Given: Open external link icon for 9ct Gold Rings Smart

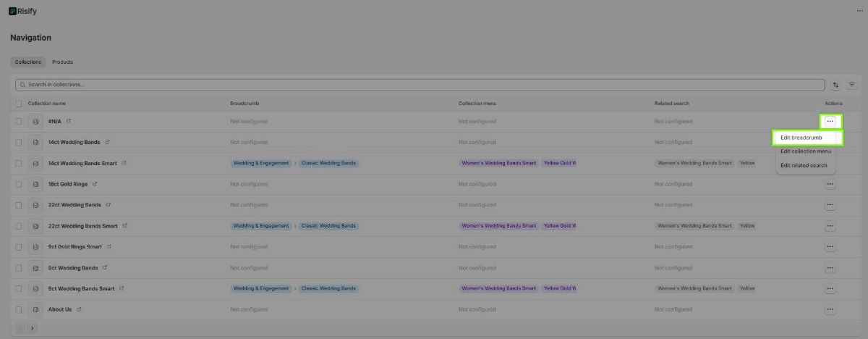Looking at the screenshot, I should 109,247.
